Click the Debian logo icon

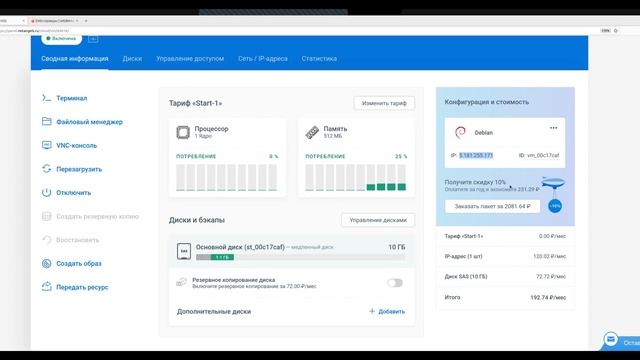(x=460, y=133)
